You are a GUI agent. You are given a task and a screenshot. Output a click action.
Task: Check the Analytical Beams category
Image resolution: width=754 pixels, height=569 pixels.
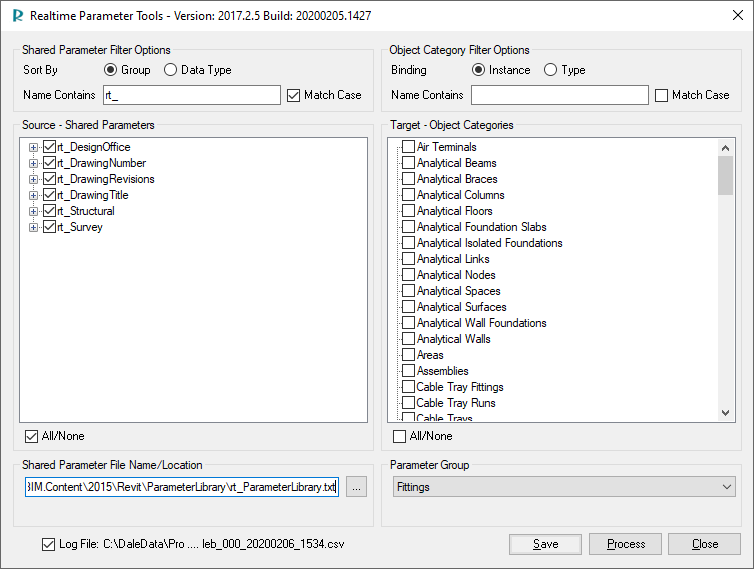(x=408, y=163)
